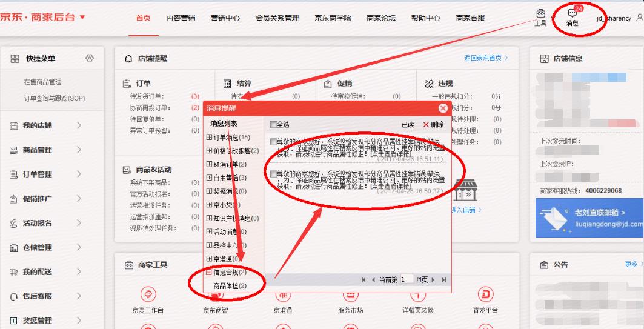
Task: Expand 取消订单(2) tree node
Action: coord(210,164)
